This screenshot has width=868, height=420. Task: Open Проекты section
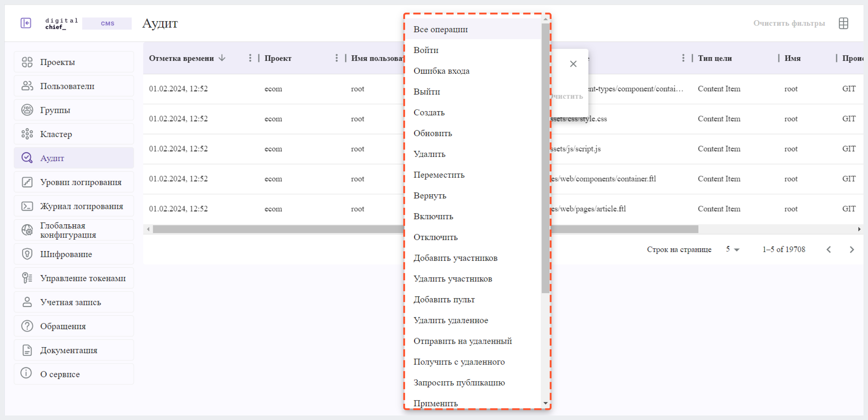(74, 62)
